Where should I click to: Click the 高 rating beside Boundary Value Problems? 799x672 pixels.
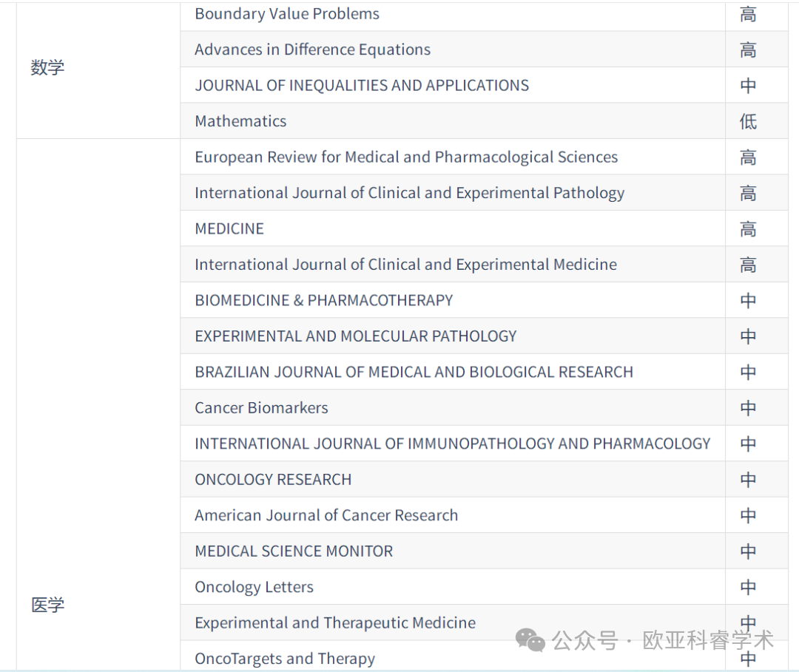(748, 14)
